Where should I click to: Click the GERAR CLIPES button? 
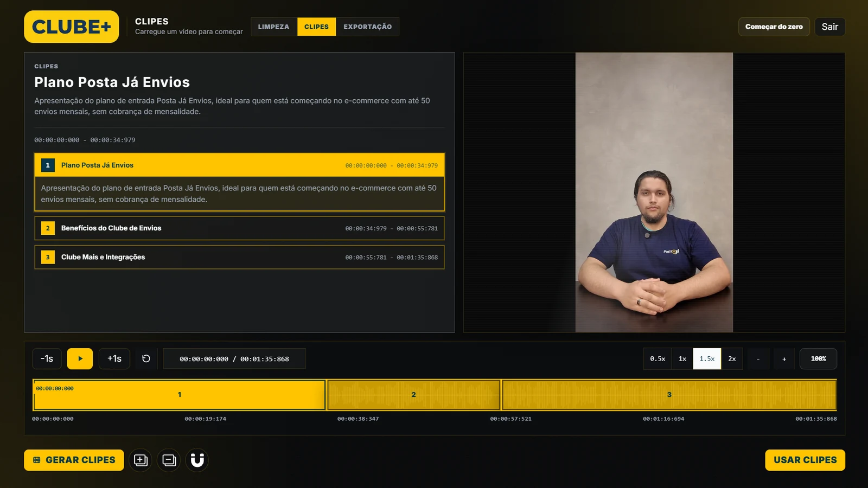74,460
